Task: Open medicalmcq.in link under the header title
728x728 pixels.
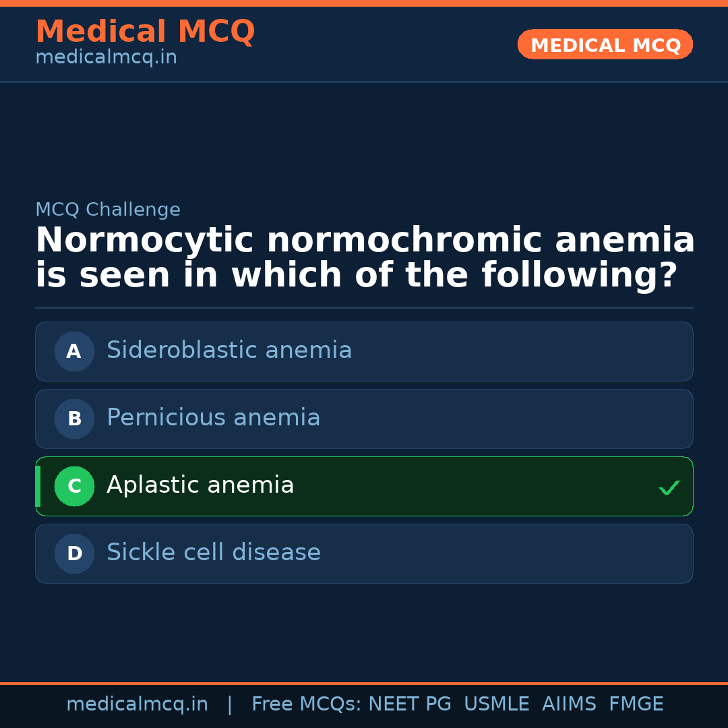Action: (106, 58)
